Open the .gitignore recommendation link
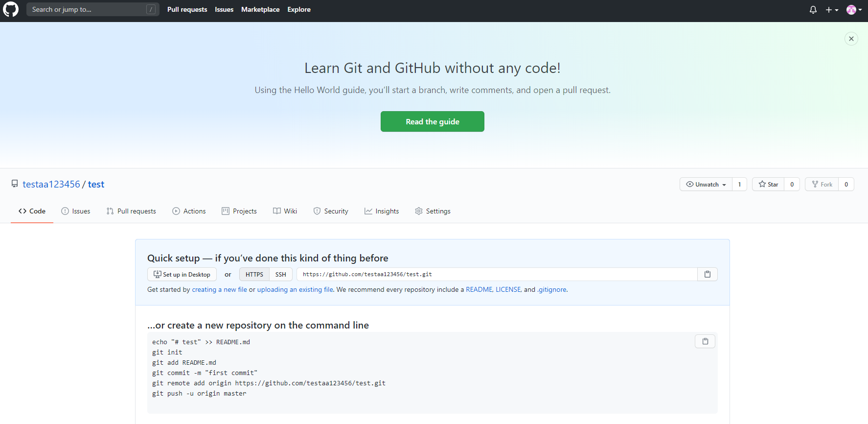 552,289
